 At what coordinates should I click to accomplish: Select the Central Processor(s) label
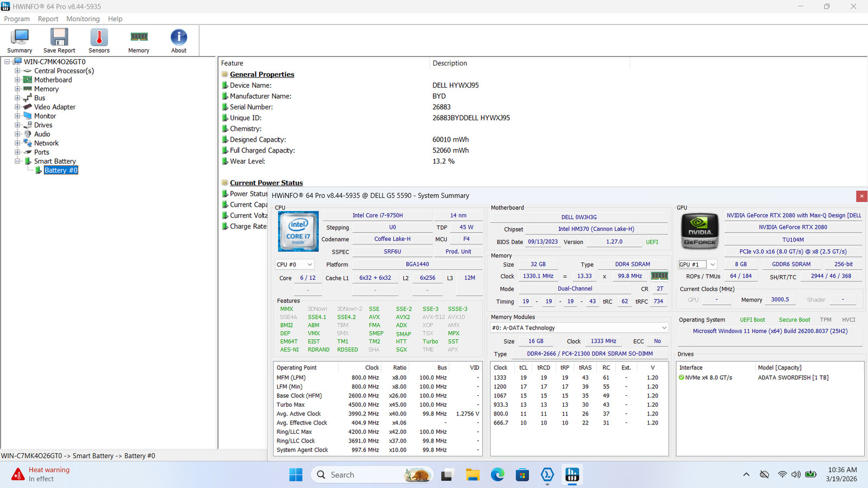pos(64,71)
